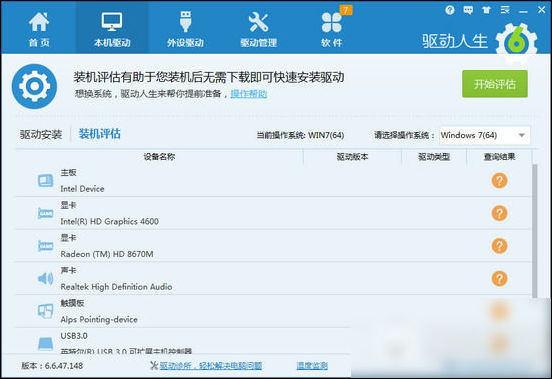The image size is (552, 379).
Task: Open 驱动诊所 troubleshooting link
Action: [x=211, y=366]
